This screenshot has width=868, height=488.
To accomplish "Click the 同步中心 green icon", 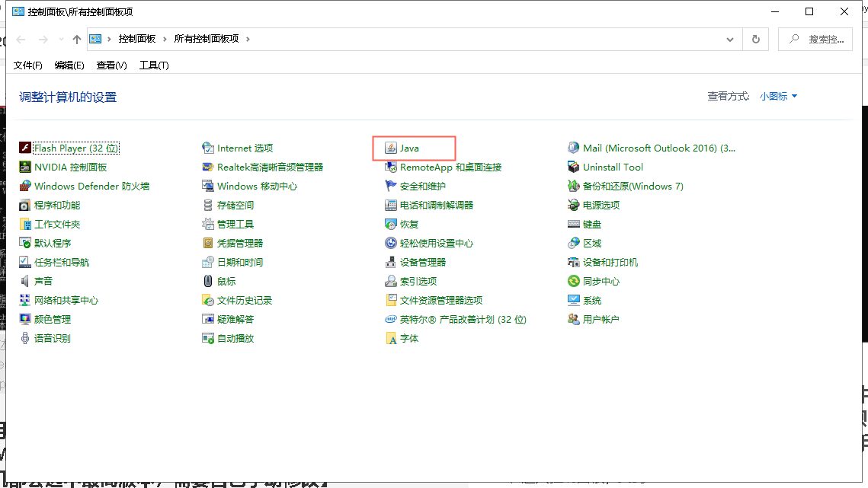I will pyautogui.click(x=574, y=281).
